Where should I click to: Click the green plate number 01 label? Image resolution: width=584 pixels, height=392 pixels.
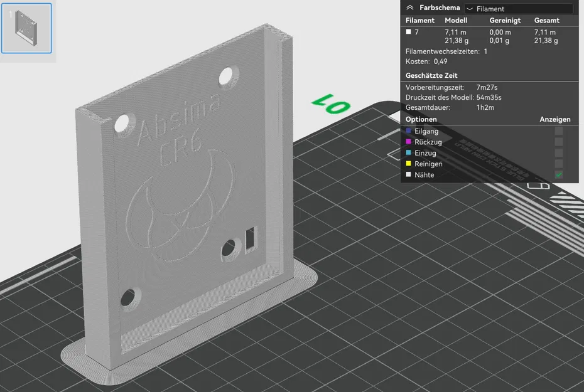(x=331, y=103)
